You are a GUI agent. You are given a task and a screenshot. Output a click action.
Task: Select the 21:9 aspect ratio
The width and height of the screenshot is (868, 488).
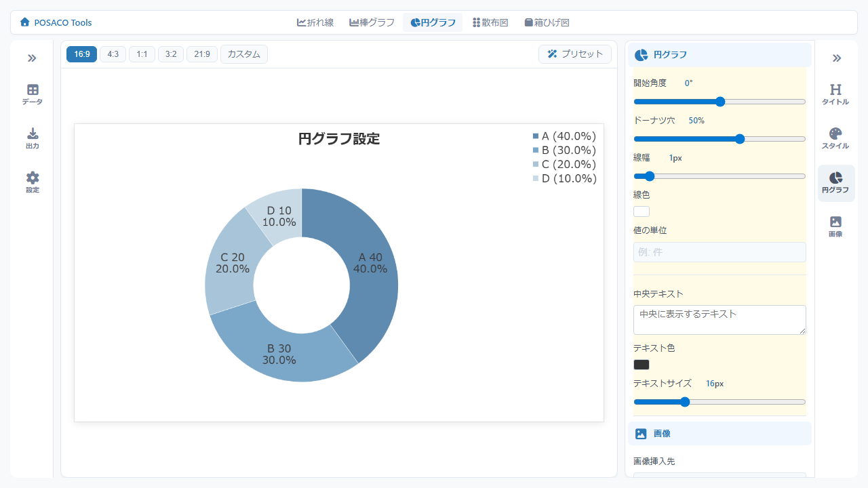coord(201,54)
